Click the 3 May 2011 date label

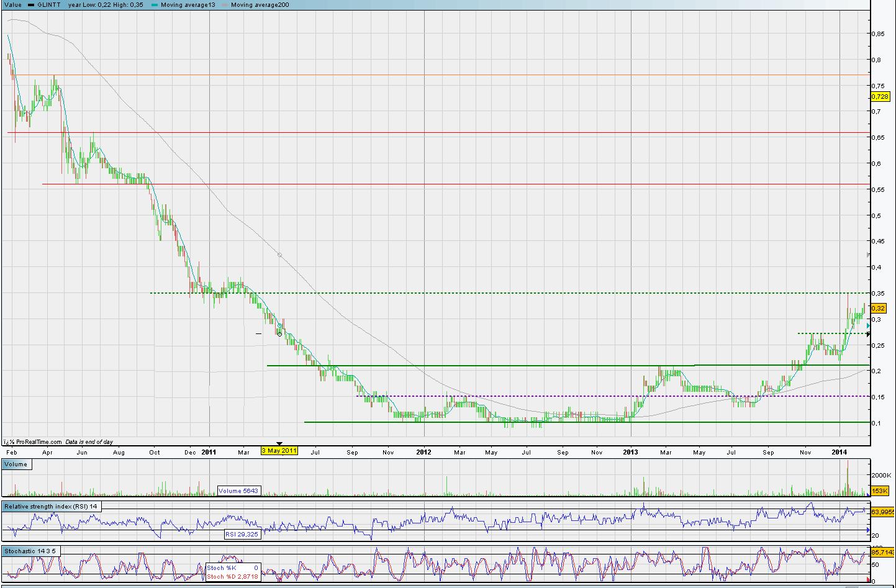coord(279,451)
